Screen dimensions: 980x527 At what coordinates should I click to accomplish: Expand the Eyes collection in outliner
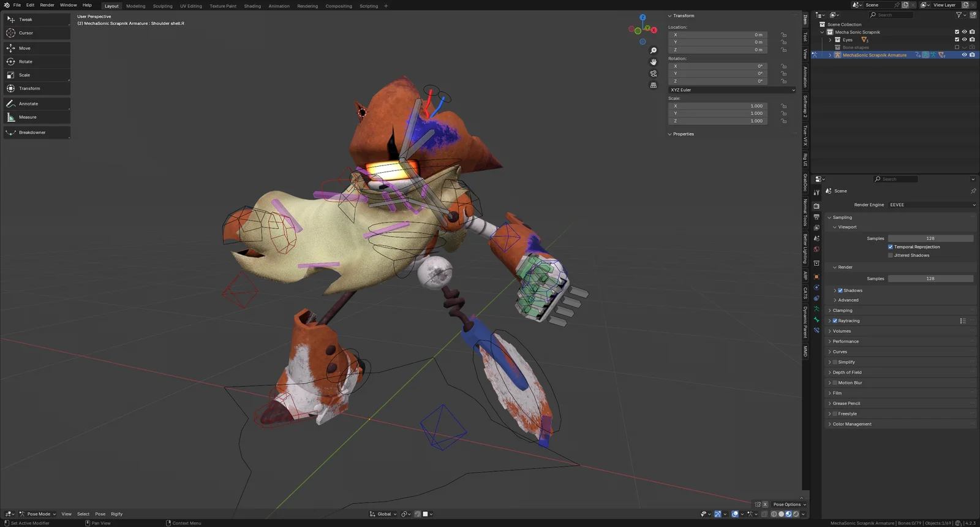[831, 40]
